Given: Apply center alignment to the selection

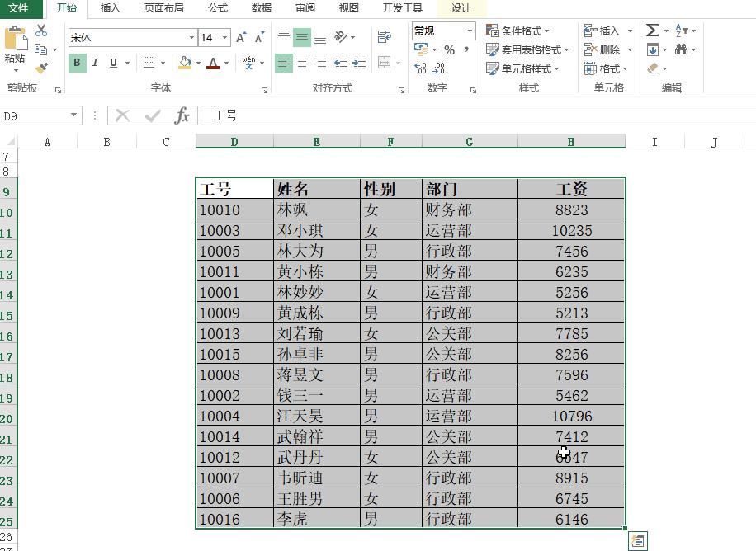Looking at the screenshot, I should 301,63.
